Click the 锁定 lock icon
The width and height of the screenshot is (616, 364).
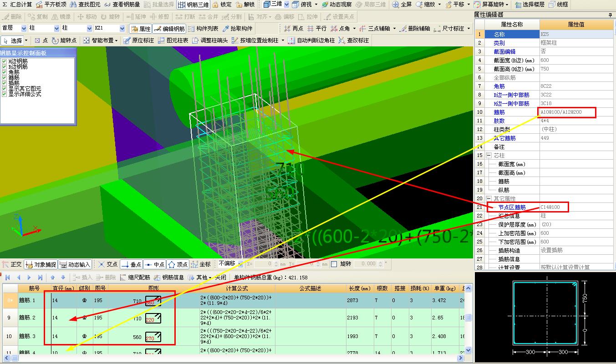pos(222,5)
